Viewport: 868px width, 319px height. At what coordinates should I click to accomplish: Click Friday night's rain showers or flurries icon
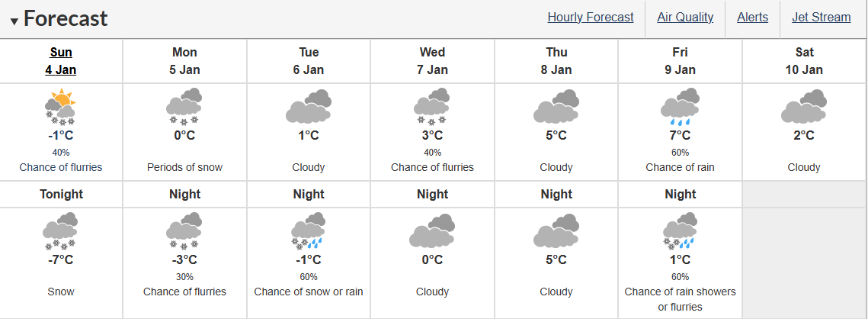coord(680,231)
